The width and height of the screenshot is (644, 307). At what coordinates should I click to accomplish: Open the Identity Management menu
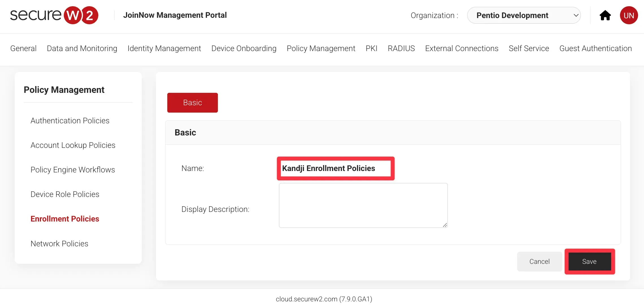tap(164, 49)
